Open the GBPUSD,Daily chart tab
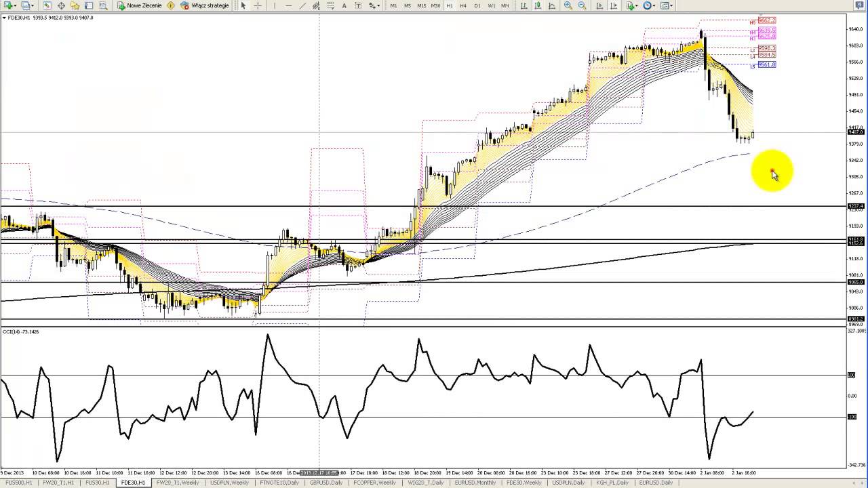This screenshot has height=488, width=868. 326,483
